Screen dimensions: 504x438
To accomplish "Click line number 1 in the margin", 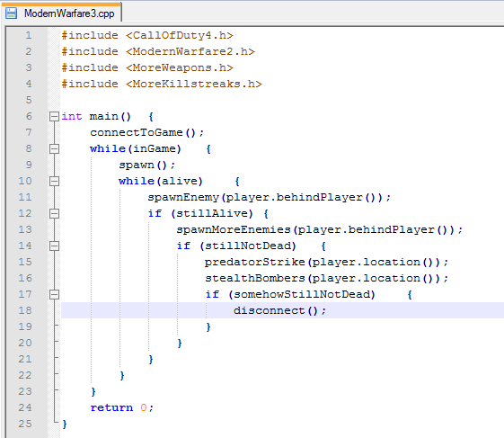I will (x=29, y=35).
